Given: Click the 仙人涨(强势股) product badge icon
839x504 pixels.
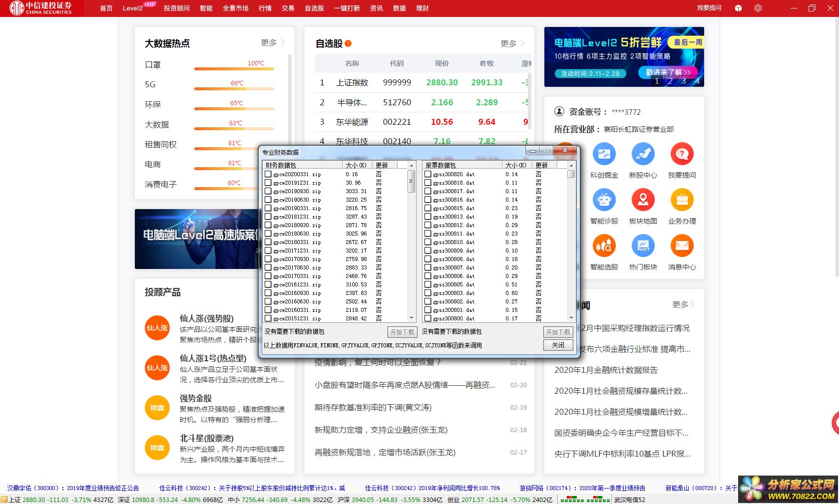Looking at the screenshot, I should pyautogui.click(x=157, y=328).
